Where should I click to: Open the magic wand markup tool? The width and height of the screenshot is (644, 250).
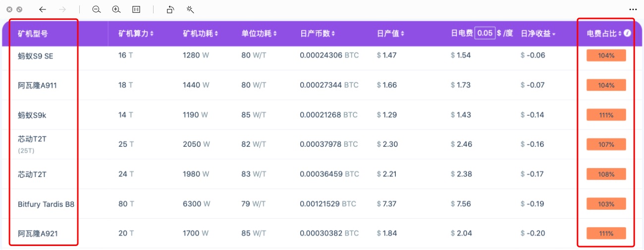(x=190, y=9)
